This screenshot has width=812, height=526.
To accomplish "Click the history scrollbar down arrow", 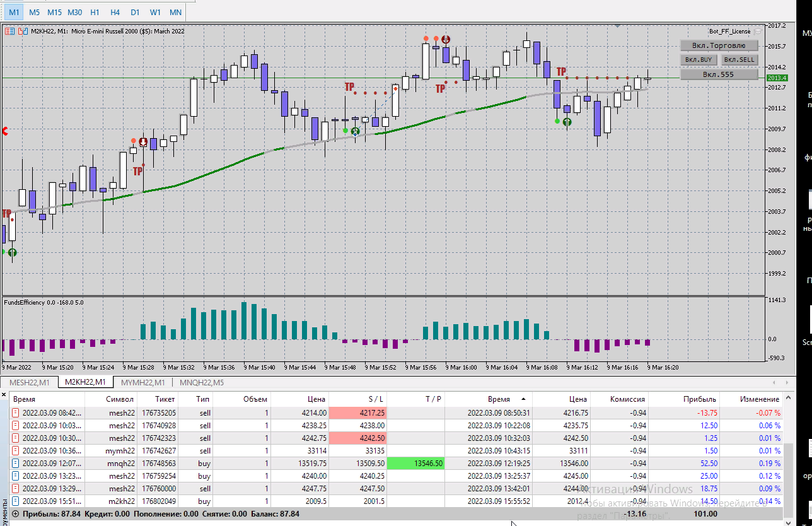I will 787,522.
